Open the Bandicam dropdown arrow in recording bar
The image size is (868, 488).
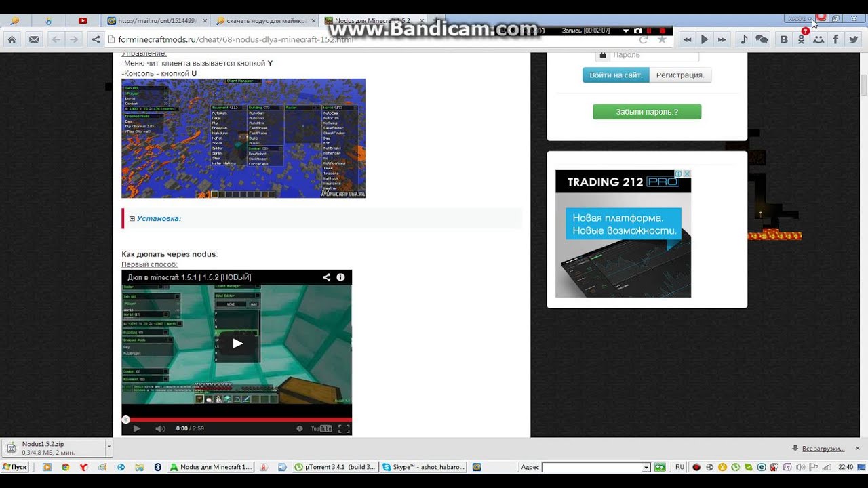[626, 30]
